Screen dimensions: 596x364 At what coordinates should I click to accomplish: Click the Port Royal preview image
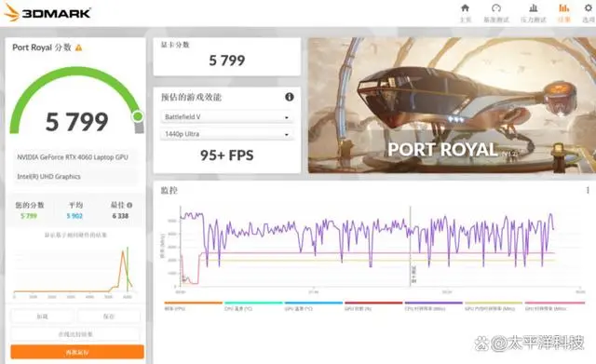pos(452,105)
